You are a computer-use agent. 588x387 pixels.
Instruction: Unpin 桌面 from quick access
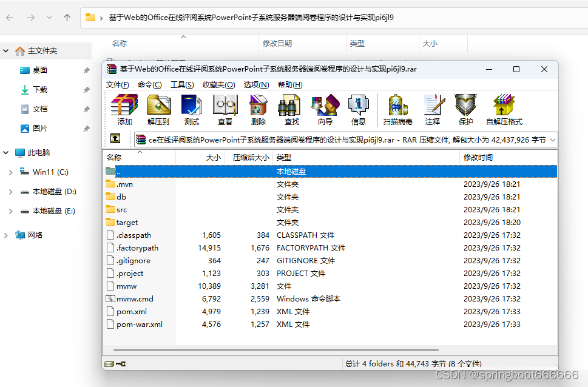(86, 70)
